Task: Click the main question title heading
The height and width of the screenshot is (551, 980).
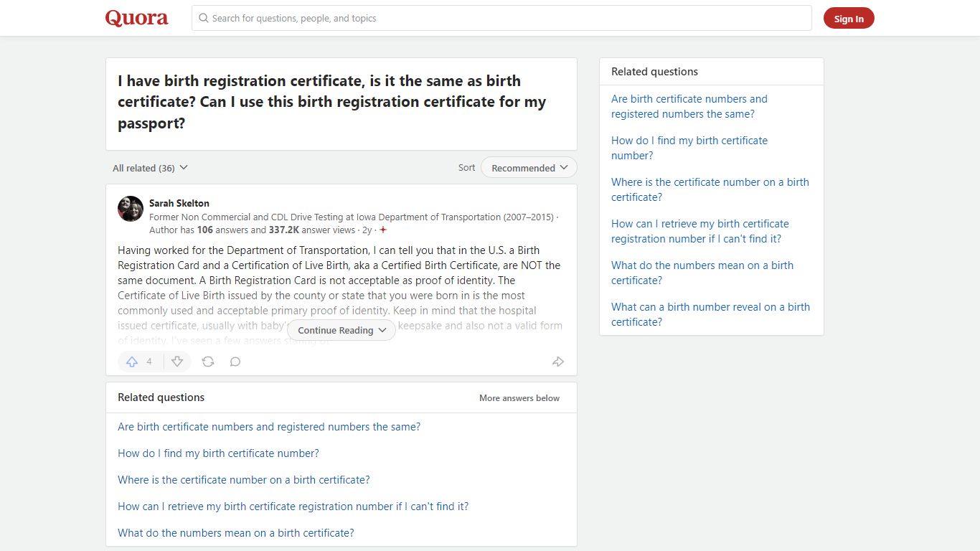Action: 332,102
